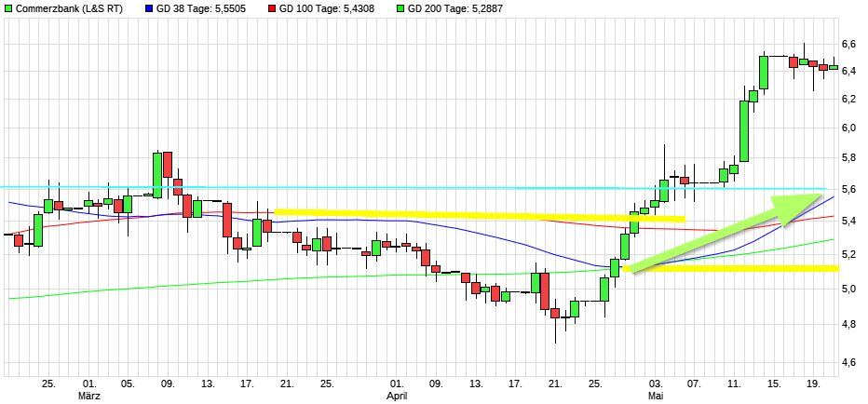Click the '03.' date above Mai

pyautogui.click(x=656, y=384)
